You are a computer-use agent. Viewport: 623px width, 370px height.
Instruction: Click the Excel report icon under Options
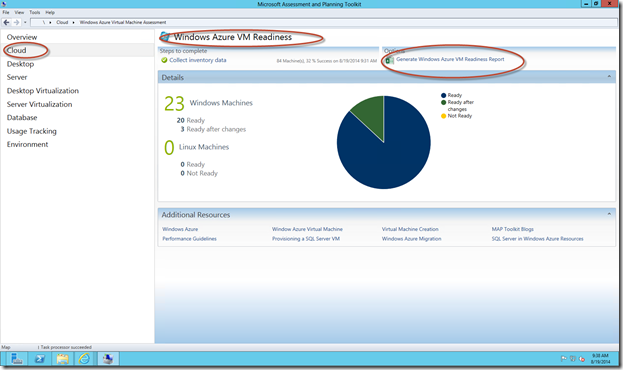(390, 60)
